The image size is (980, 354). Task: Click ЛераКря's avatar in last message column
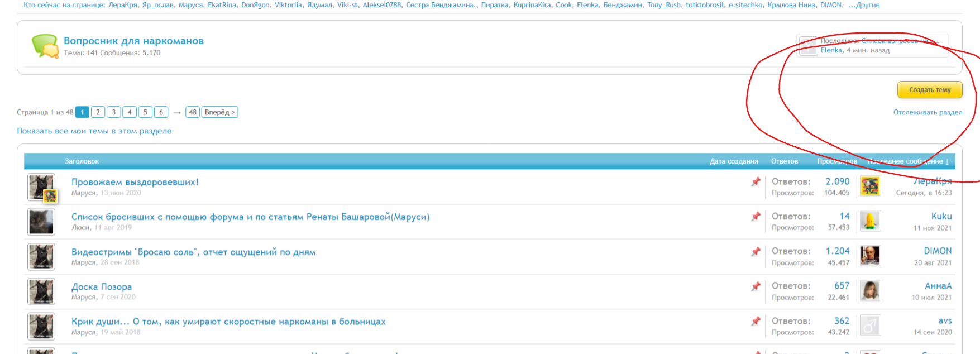[x=870, y=186]
